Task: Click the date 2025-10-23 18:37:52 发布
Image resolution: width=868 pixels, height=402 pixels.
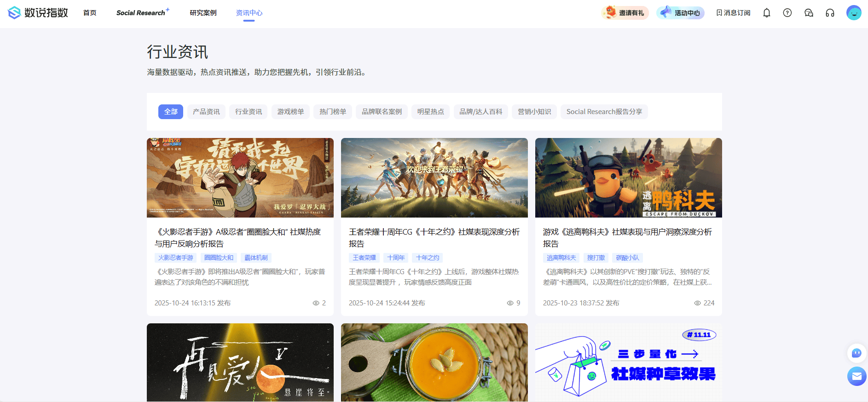Action: click(x=581, y=303)
